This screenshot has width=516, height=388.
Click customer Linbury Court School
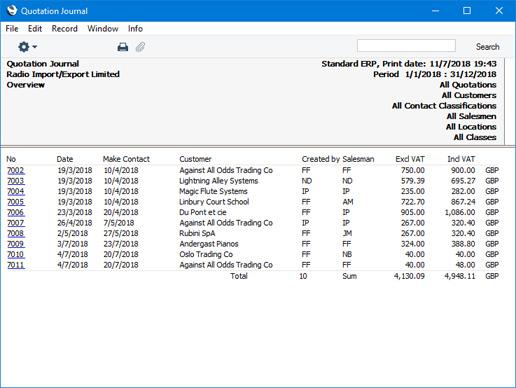[214, 202]
